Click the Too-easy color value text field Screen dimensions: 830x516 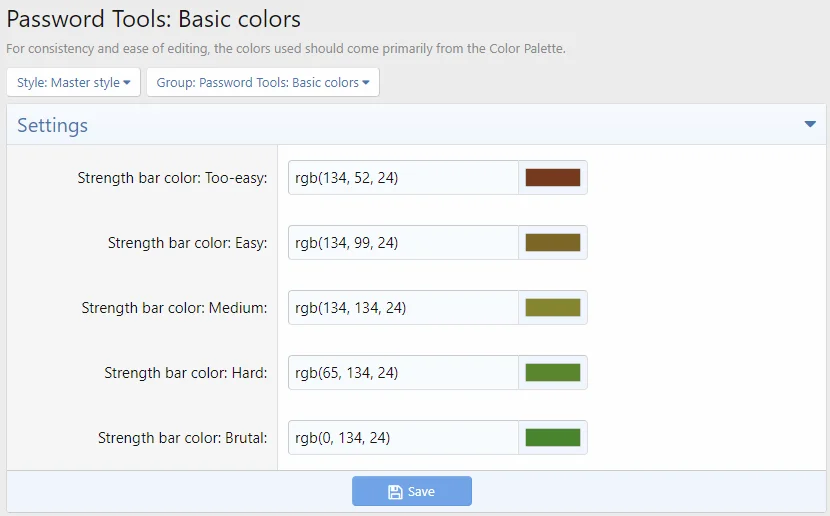[x=403, y=178]
